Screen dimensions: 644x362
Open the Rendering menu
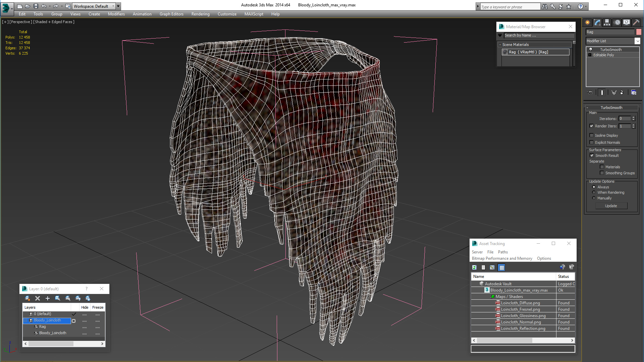[201, 14]
